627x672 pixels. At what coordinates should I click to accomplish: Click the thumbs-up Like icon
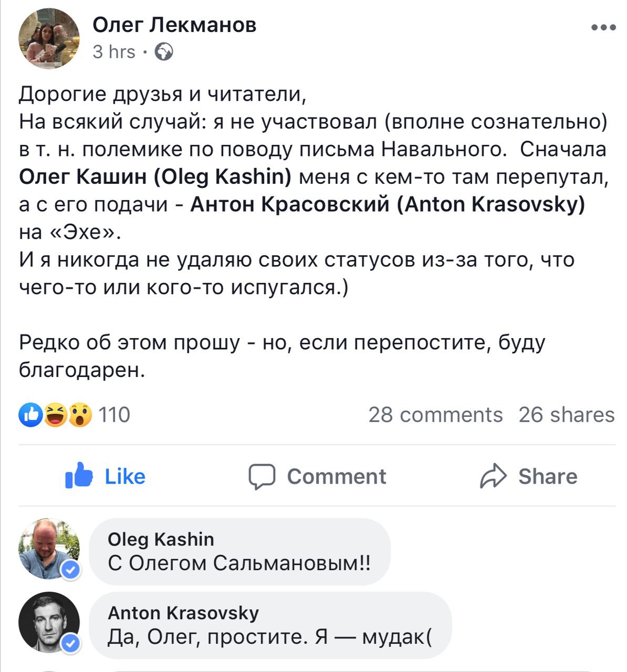click(79, 476)
